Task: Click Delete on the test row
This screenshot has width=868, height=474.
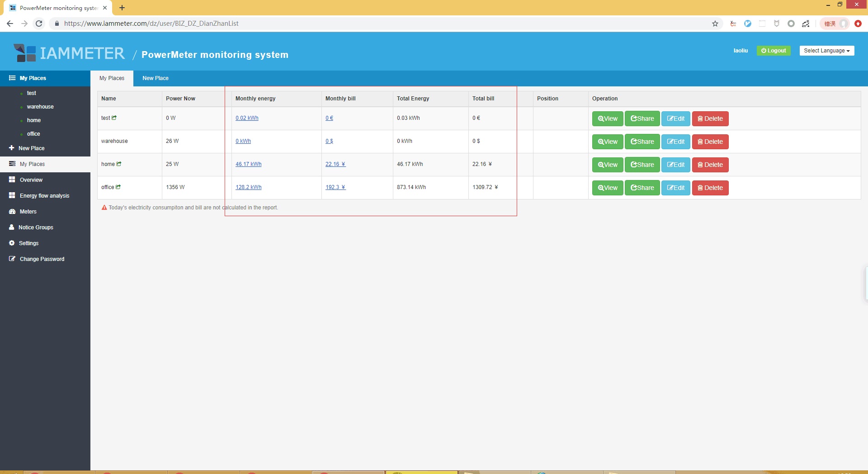Action: (710, 118)
